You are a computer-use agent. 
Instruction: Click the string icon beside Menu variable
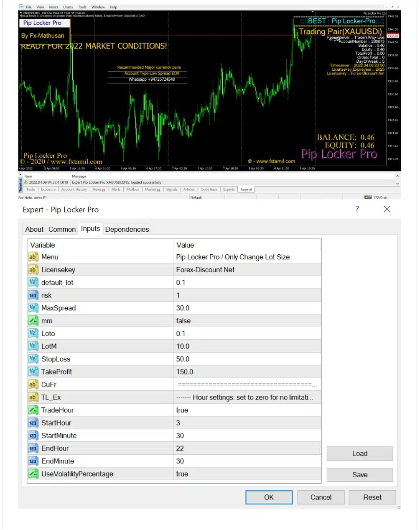click(33, 257)
